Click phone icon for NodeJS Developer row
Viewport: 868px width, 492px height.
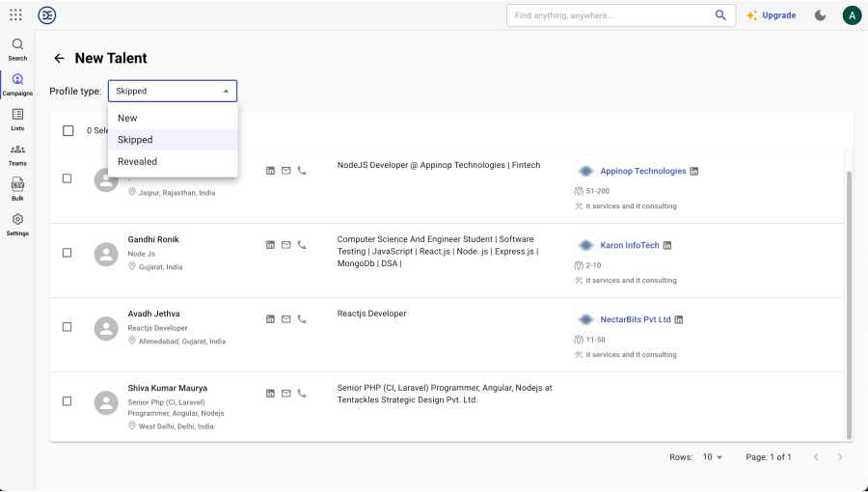click(x=302, y=171)
